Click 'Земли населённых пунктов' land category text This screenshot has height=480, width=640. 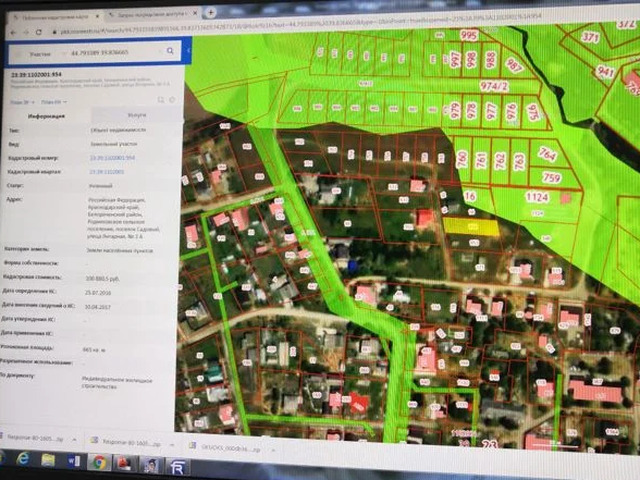point(120,251)
